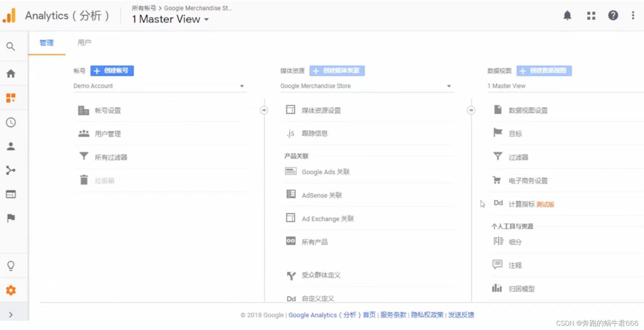Click arrow circle between account and property columns
The height and width of the screenshot is (330, 644).
point(264,110)
